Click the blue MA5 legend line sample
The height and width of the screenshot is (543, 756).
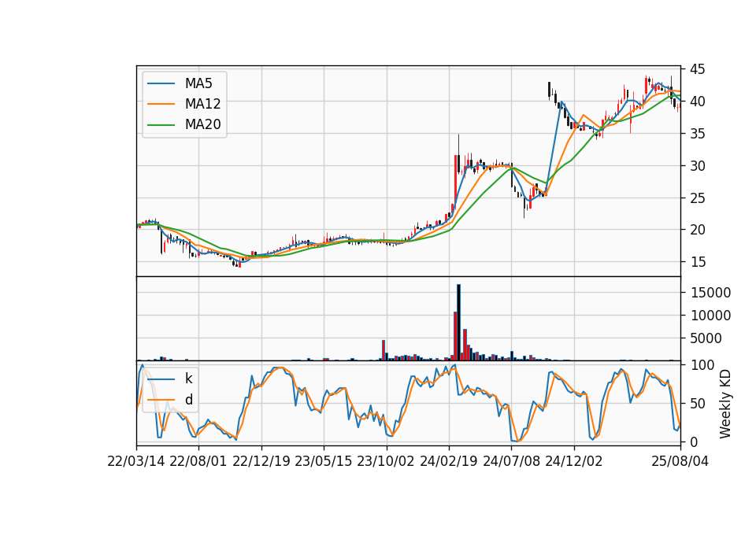coord(161,83)
